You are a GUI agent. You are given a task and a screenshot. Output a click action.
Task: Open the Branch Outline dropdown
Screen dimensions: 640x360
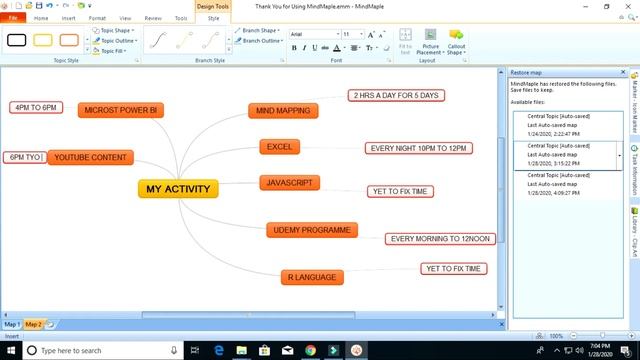(x=259, y=41)
